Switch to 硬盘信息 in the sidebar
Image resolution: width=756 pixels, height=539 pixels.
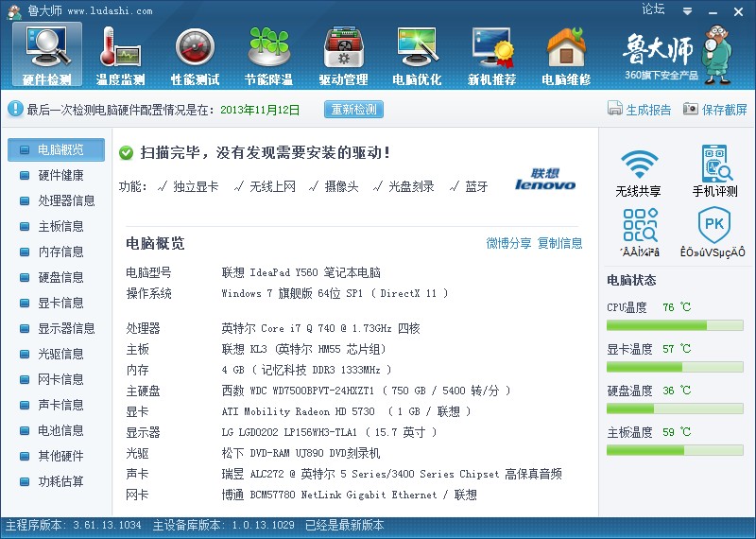coord(60,277)
